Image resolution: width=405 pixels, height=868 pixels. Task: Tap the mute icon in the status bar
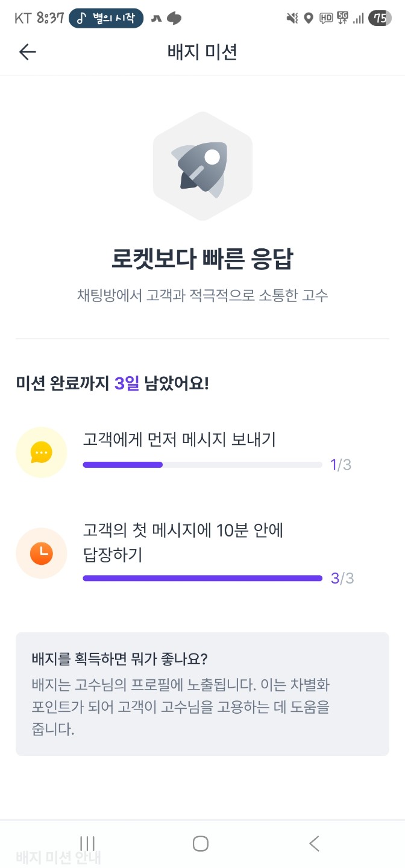point(292,19)
